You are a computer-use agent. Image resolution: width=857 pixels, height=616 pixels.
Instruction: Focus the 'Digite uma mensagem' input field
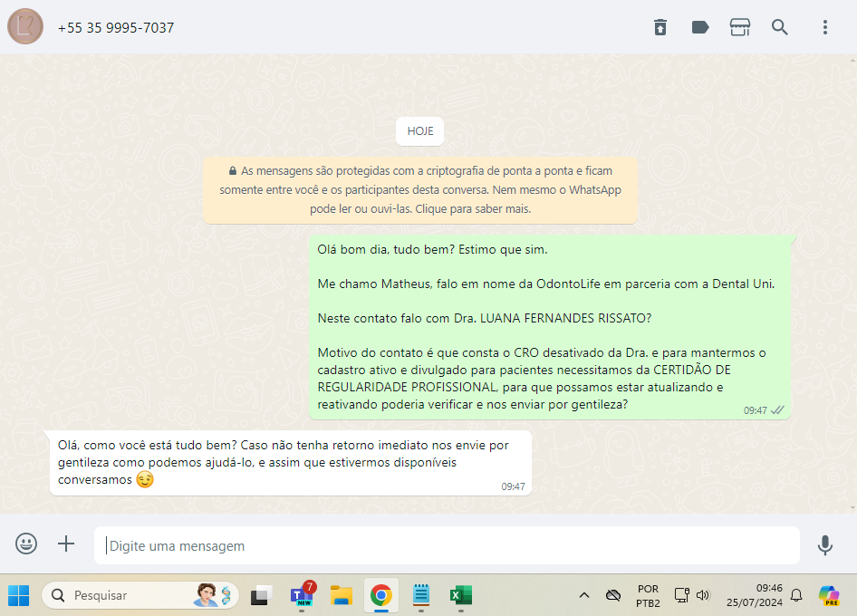coord(447,545)
